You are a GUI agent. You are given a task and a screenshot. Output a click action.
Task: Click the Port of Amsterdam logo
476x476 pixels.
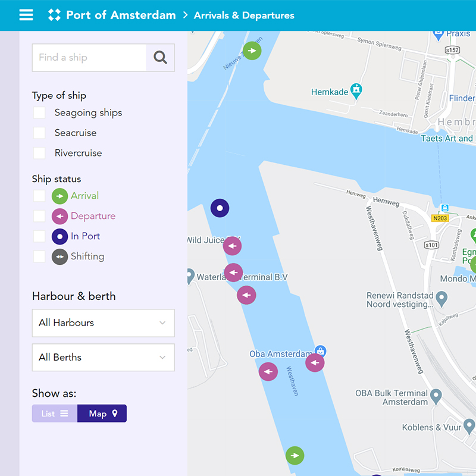54,15
